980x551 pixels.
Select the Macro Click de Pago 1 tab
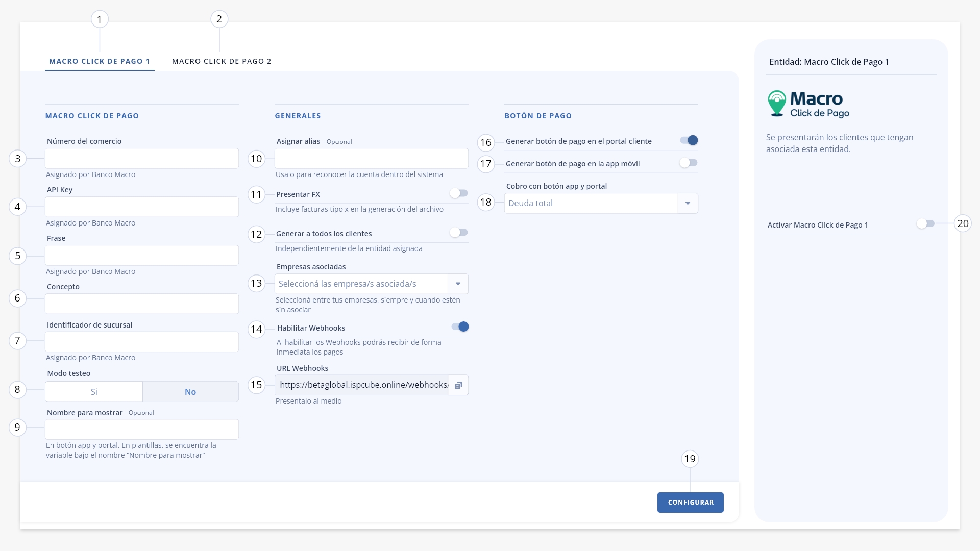pyautogui.click(x=100, y=61)
